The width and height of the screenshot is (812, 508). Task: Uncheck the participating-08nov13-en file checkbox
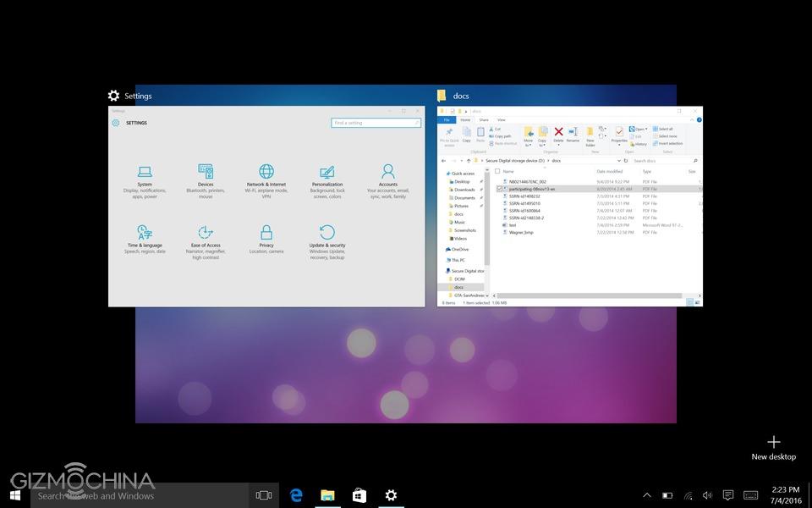coord(500,189)
